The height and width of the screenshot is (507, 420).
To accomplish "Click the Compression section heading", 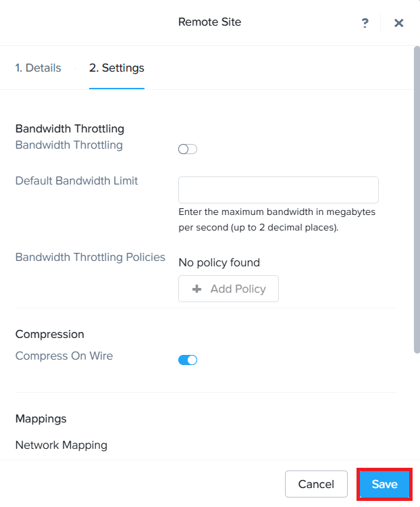I will tap(49, 334).
